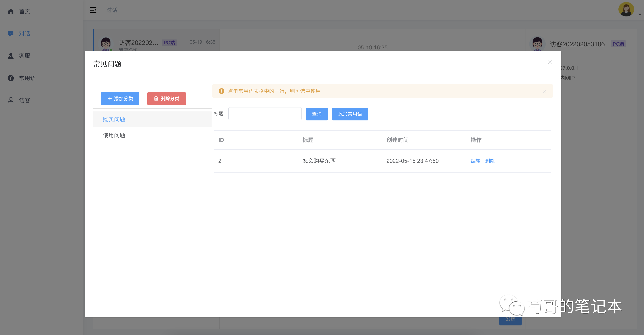Click the 删除分类 button
Image resolution: width=644 pixels, height=335 pixels.
pos(167,98)
